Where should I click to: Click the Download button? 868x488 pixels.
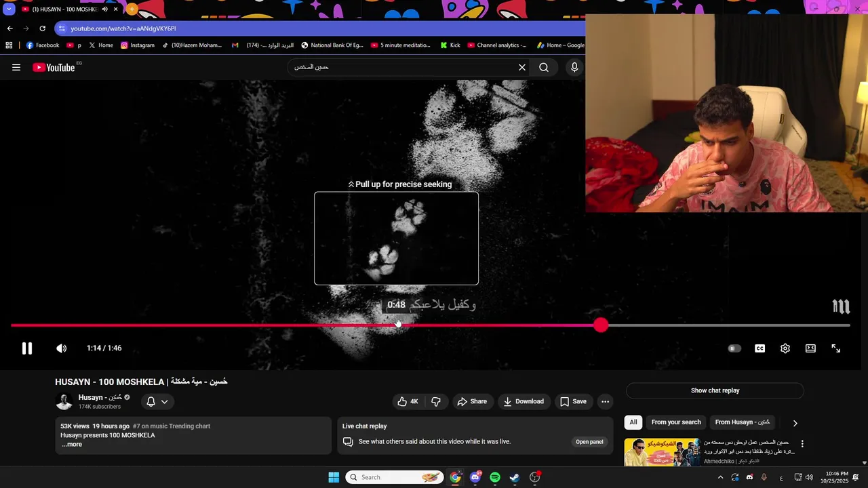(524, 401)
